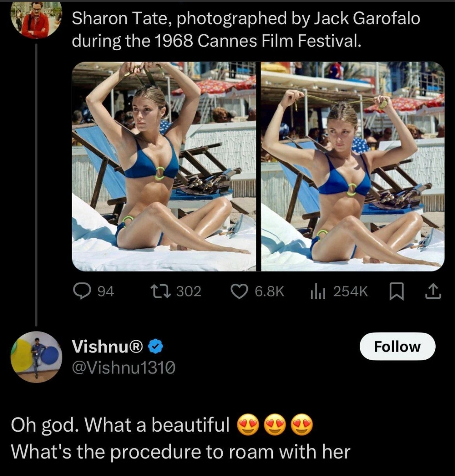Image resolution: width=455 pixels, height=476 pixels.
Task: Click the 6.8K likes count
Action: coord(269,291)
